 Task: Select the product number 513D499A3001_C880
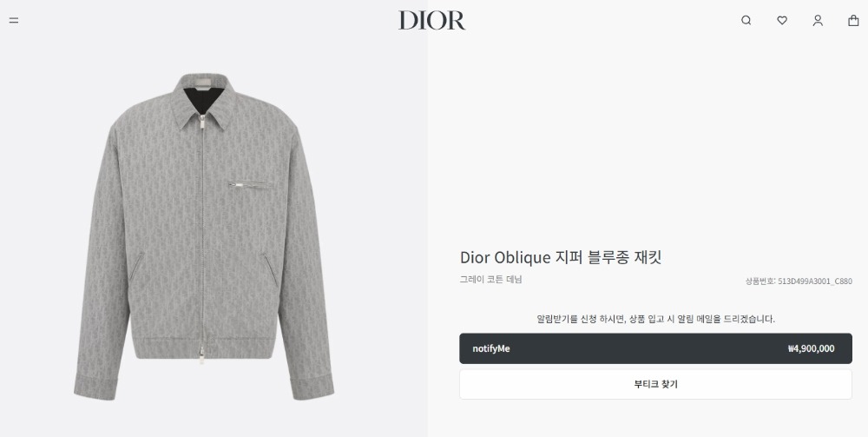pyautogui.click(x=815, y=281)
